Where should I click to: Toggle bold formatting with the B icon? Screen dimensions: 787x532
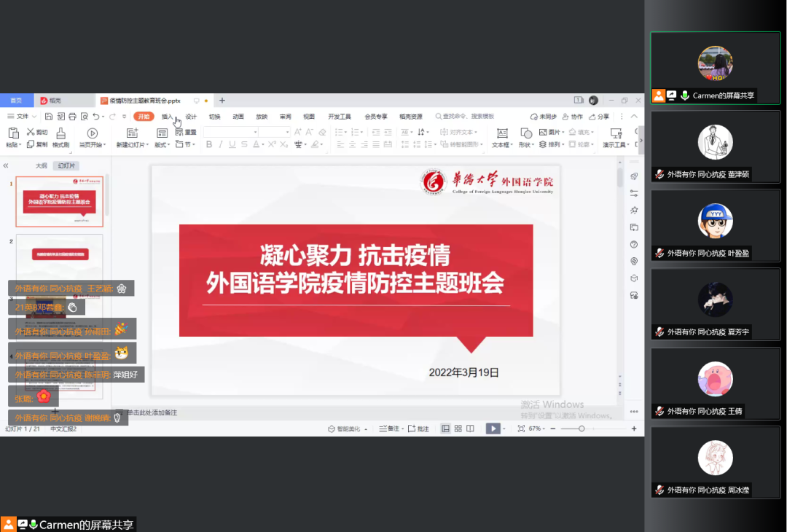coord(209,144)
